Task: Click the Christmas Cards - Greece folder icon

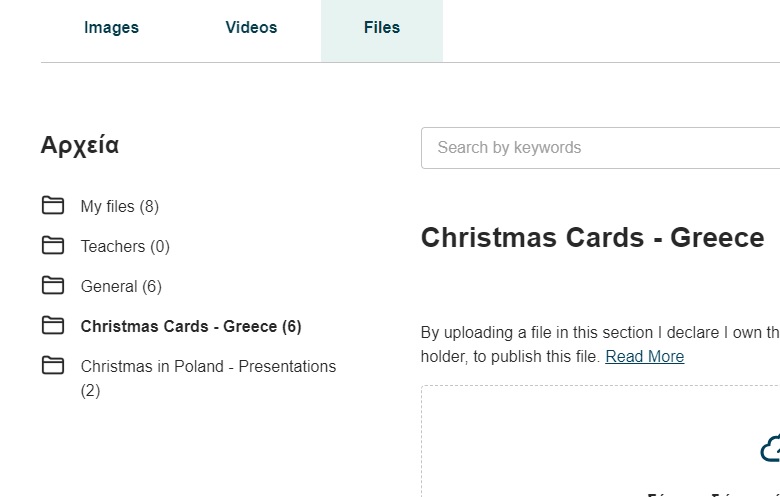Action: tap(53, 325)
